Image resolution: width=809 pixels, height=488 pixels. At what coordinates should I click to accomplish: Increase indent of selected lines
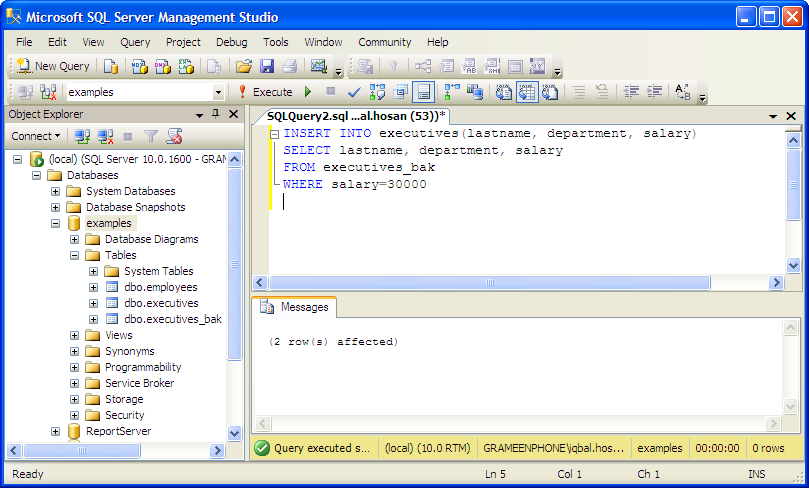(x=654, y=92)
